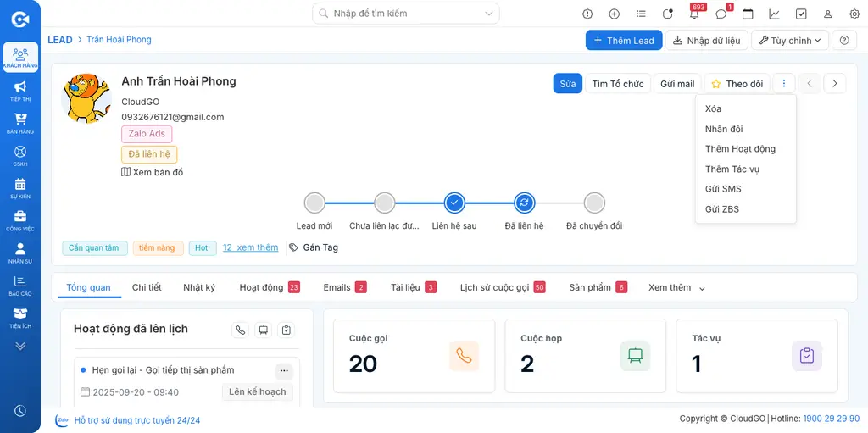Click the Thêm Lead button
The height and width of the screenshot is (433, 868).
pyautogui.click(x=624, y=41)
